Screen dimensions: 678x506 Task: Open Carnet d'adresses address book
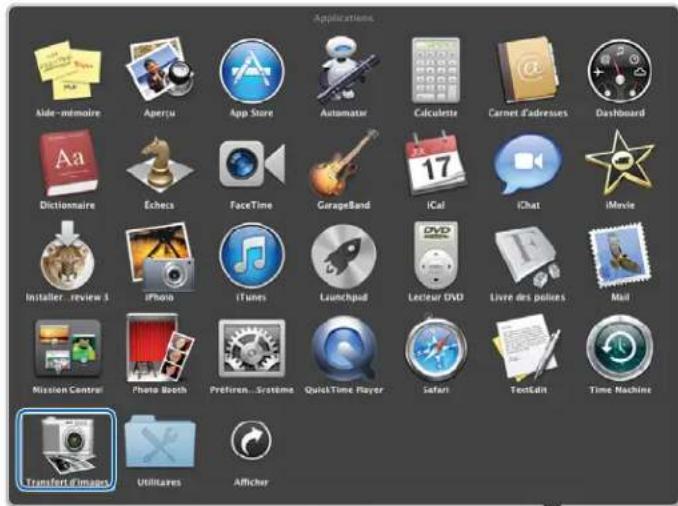click(x=528, y=70)
